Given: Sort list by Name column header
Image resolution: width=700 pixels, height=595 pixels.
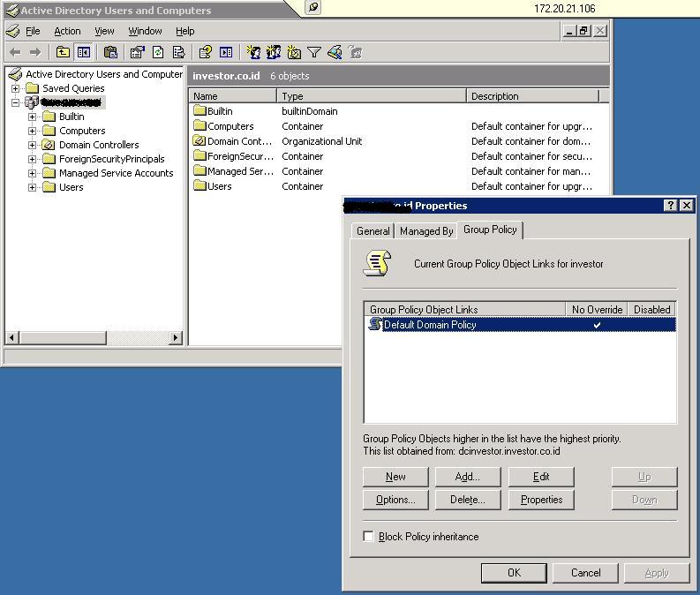Looking at the screenshot, I should (x=232, y=96).
